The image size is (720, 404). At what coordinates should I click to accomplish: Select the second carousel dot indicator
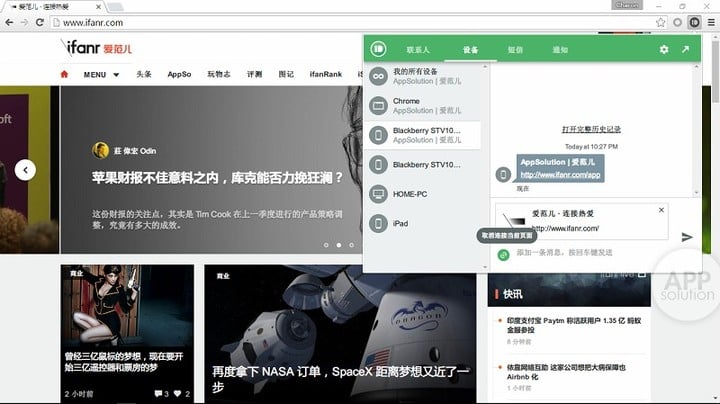click(339, 245)
